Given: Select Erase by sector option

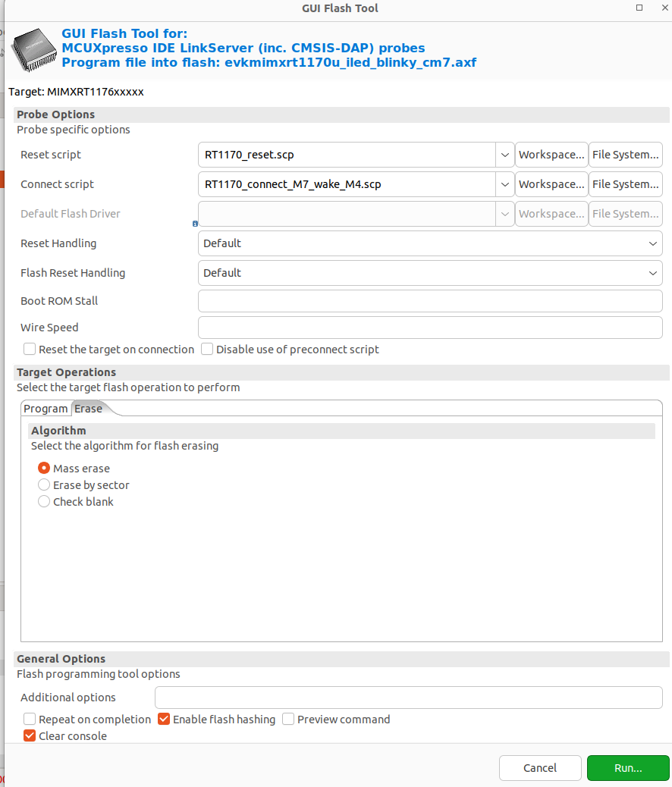Looking at the screenshot, I should point(44,485).
